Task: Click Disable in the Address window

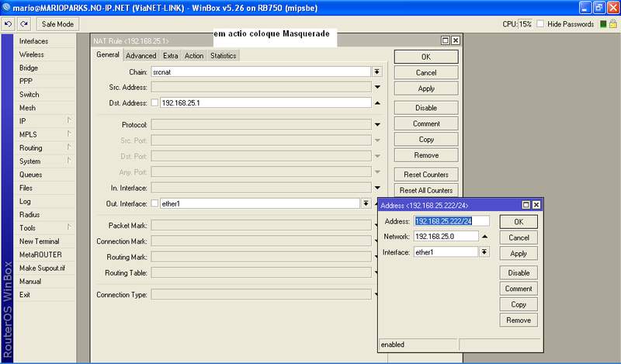Action: (x=519, y=273)
